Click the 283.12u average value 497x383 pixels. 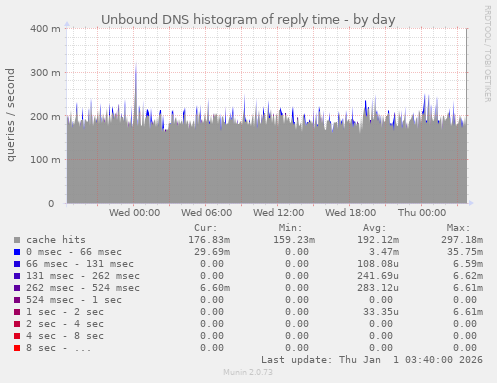tap(378, 288)
